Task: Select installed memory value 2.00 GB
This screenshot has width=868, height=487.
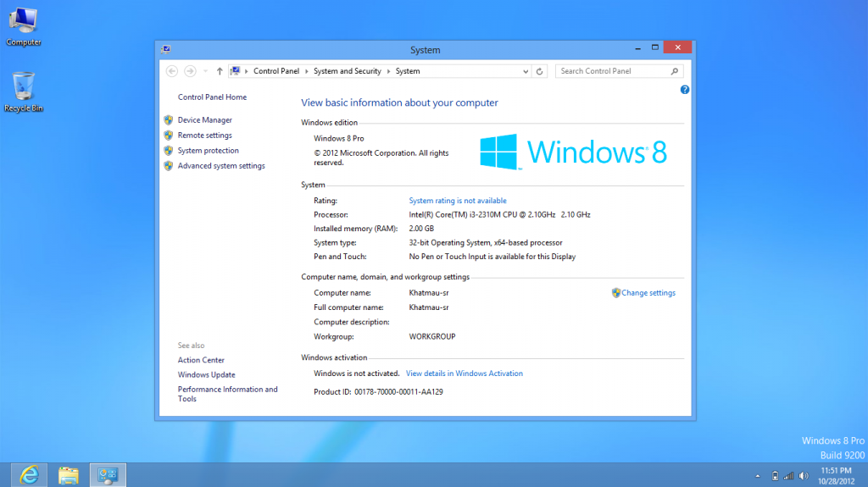Action: coord(421,229)
